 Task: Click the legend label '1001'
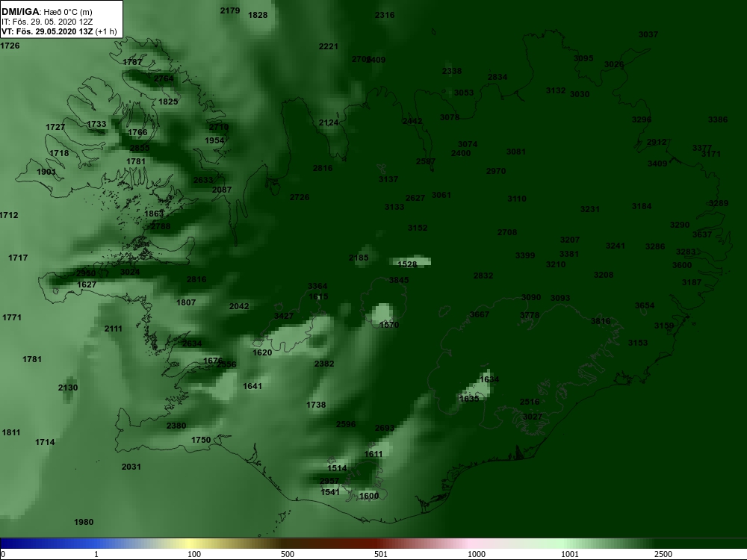click(x=570, y=554)
